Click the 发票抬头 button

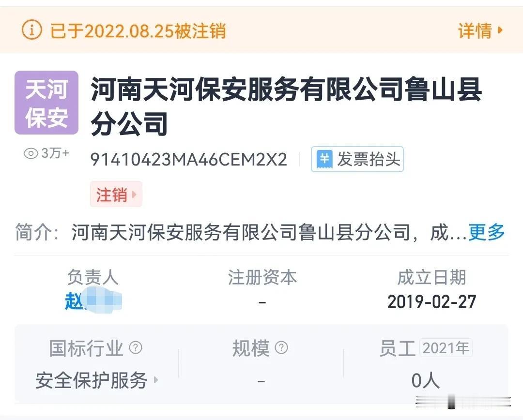[357, 159]
